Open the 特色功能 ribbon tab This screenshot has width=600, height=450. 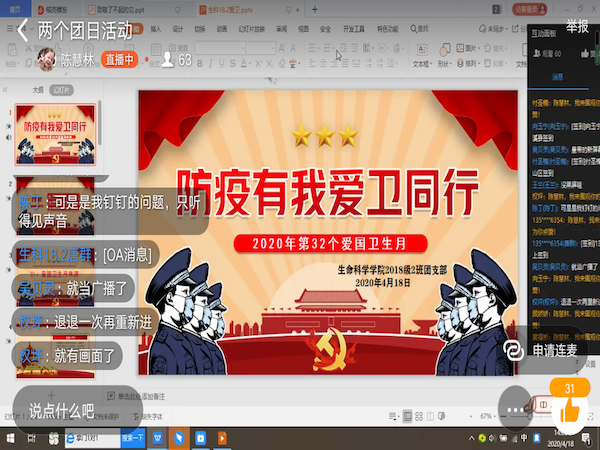(388, 29)
